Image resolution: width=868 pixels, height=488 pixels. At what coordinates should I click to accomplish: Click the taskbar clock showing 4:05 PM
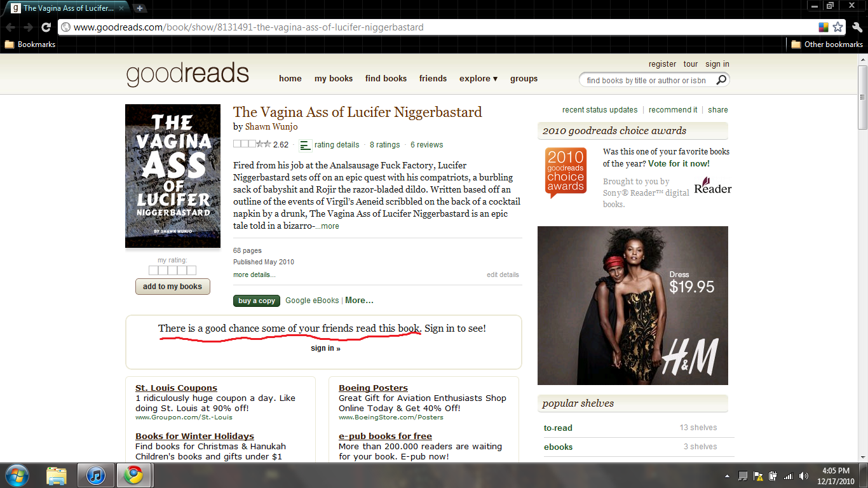point(836,476)
